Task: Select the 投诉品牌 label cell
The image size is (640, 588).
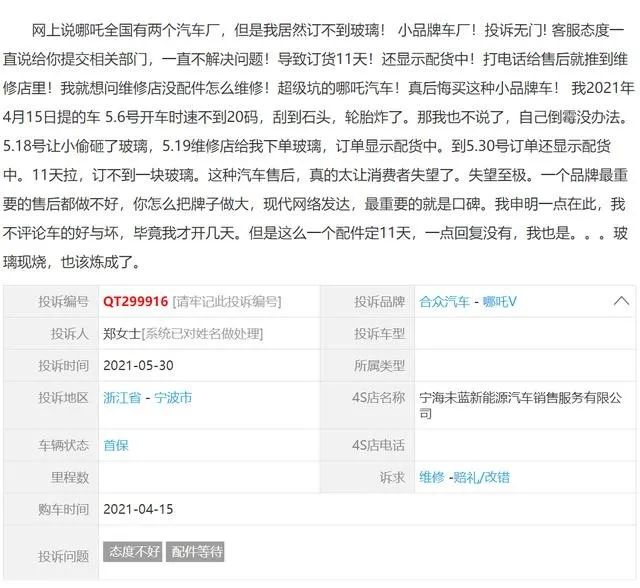Action: (x=368, y=302)
